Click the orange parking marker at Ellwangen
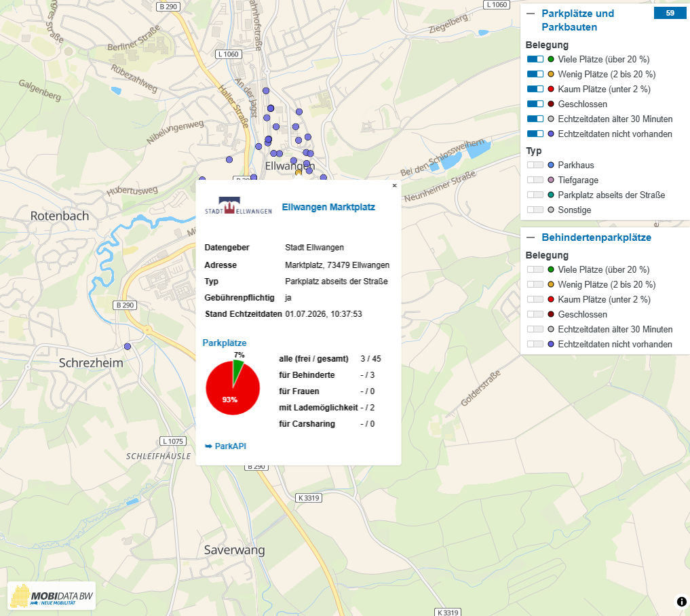Viewport: 690px width, 616px height. pyautogui.click(x=299, y=173)
